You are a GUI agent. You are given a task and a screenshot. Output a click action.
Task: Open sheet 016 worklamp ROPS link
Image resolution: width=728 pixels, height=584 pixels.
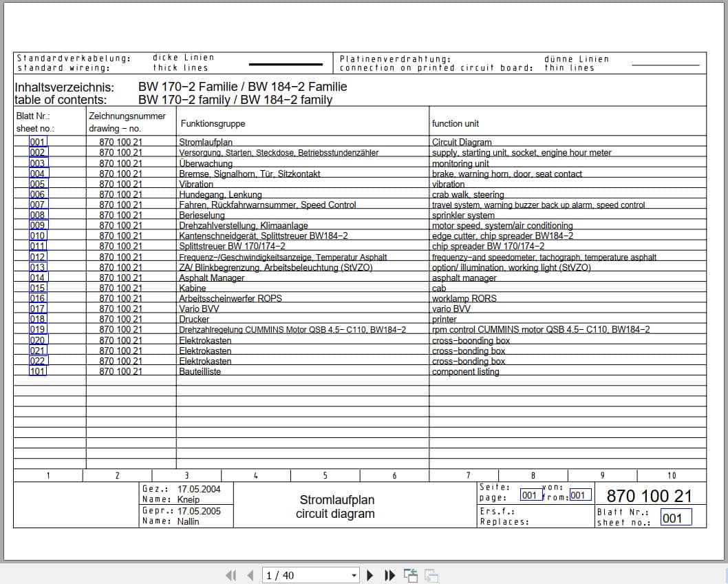(x=37, y=298)
